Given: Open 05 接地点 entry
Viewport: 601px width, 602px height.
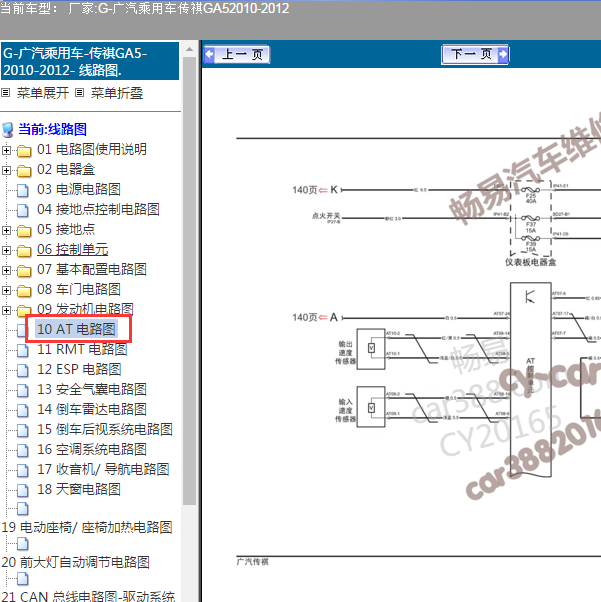Looking at the screenshot, I should click(66, 229).
